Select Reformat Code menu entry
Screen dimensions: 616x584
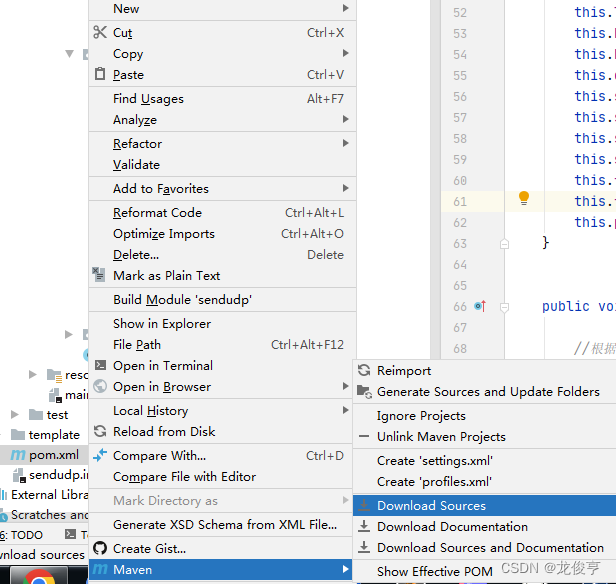coord(222,212)
